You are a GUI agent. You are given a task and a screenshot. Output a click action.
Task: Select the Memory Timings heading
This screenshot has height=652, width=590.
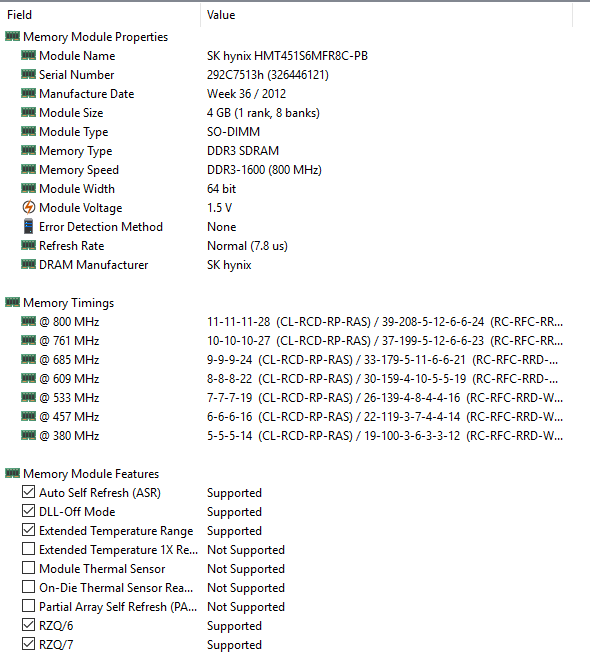(x=69, y=303)
